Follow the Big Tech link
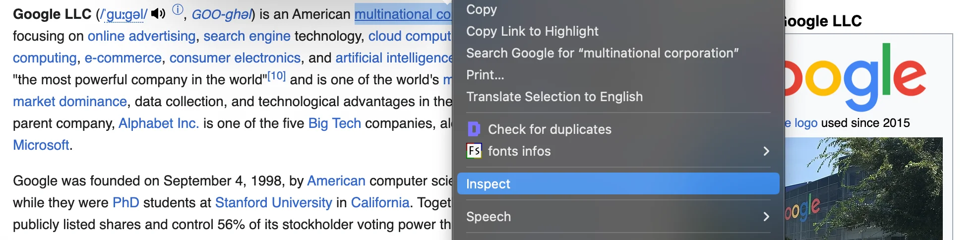The width and height of the screenshot is (980, 240). click(335, 123)
